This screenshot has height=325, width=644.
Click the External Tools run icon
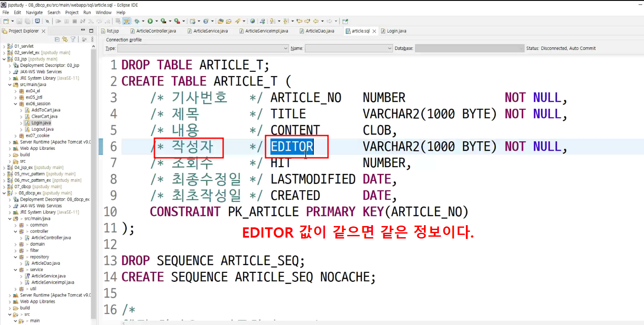pos(177,21)
